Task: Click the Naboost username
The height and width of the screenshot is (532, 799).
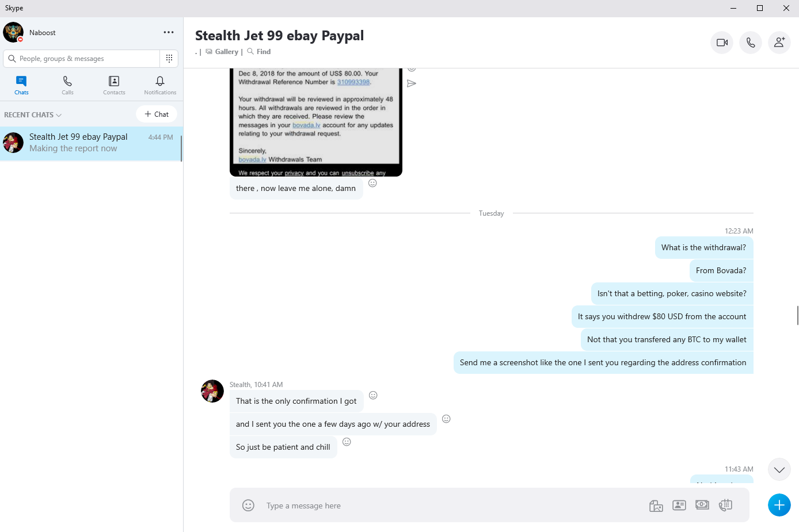Action: point(43,33)
